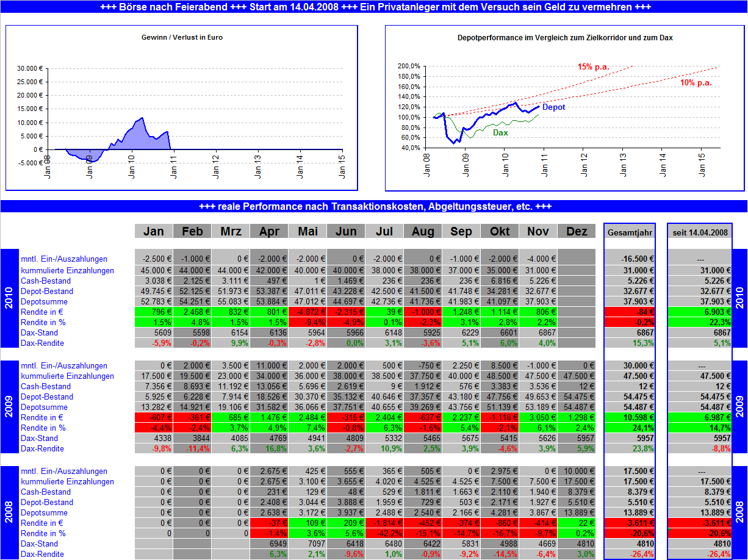
Task: Select the Dez month column header
Action: [576, 231]
